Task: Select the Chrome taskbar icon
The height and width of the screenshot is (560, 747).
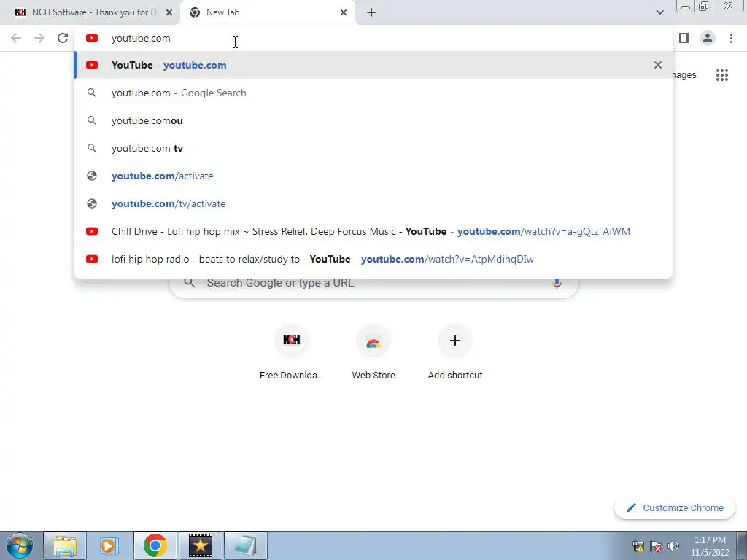Action: pos(155,545)
